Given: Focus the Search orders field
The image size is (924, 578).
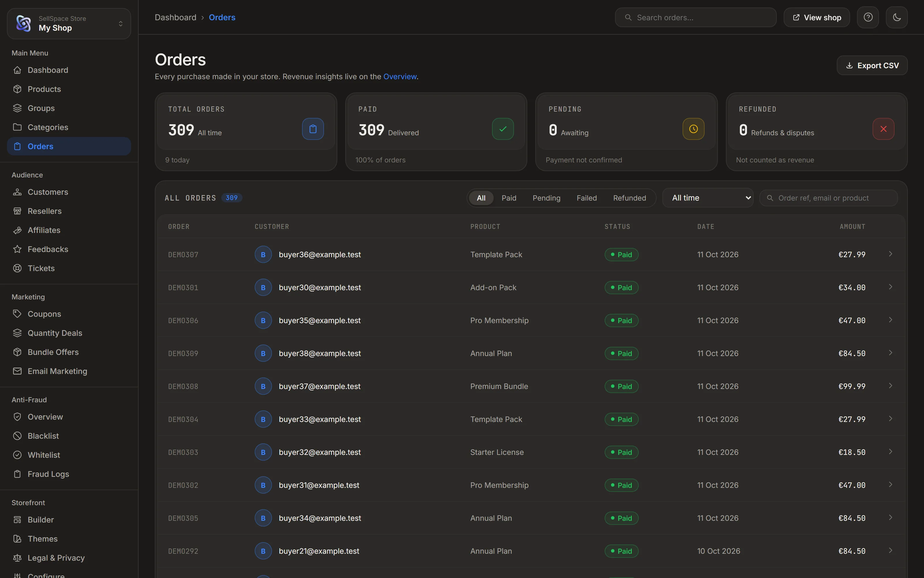Looking at the screenshot, I should point(696,17).
